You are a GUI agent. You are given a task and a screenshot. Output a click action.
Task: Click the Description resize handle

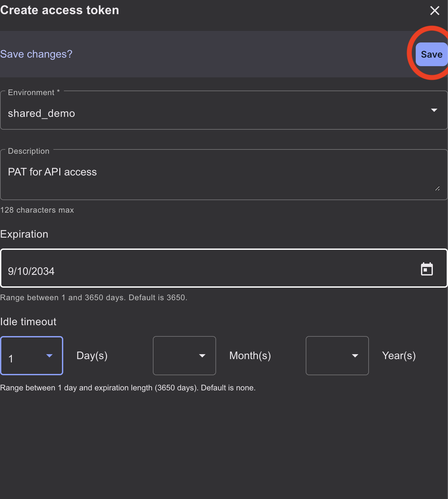pyautogui.click(x=437, y=189)
